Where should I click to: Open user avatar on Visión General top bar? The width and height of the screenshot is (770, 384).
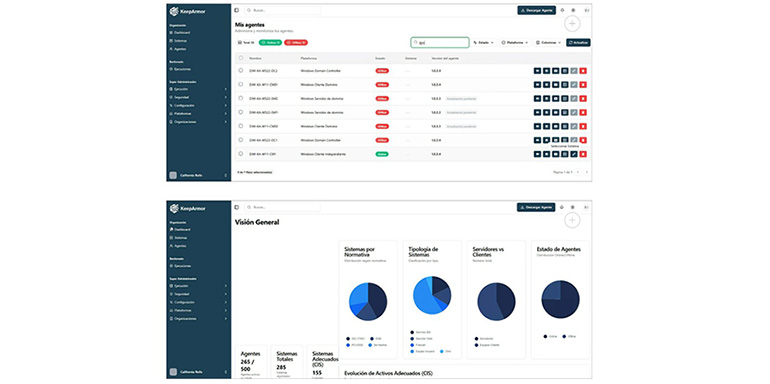[585, 207]
